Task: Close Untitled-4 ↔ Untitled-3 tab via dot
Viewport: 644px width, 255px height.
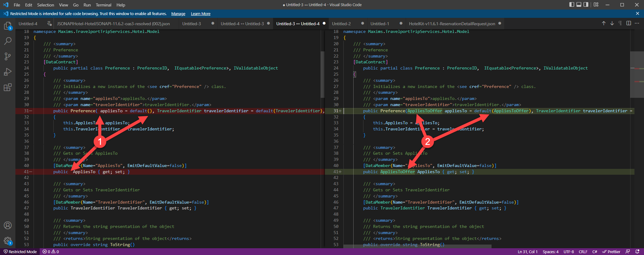Action: tap(269, 23)
